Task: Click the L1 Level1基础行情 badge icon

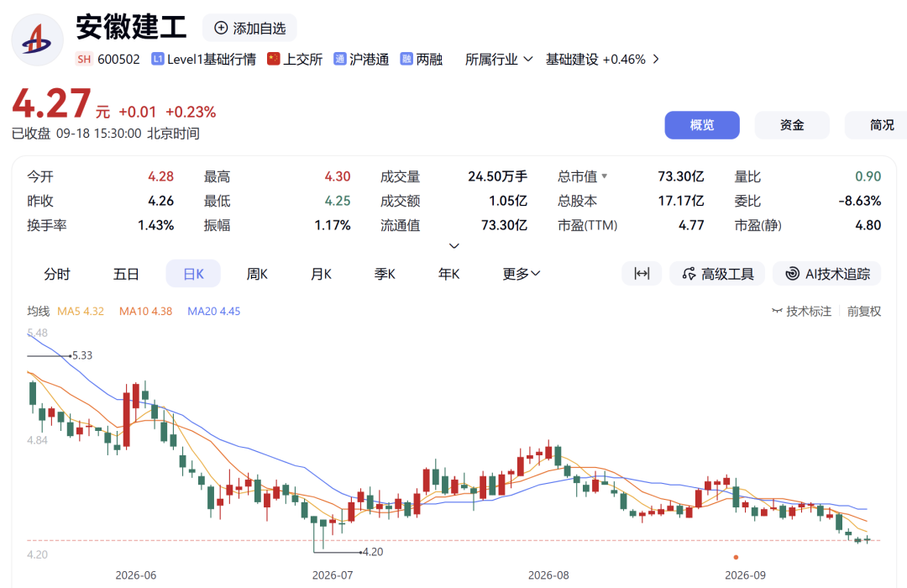Action: pyautogui.click(x=157, y=59)
